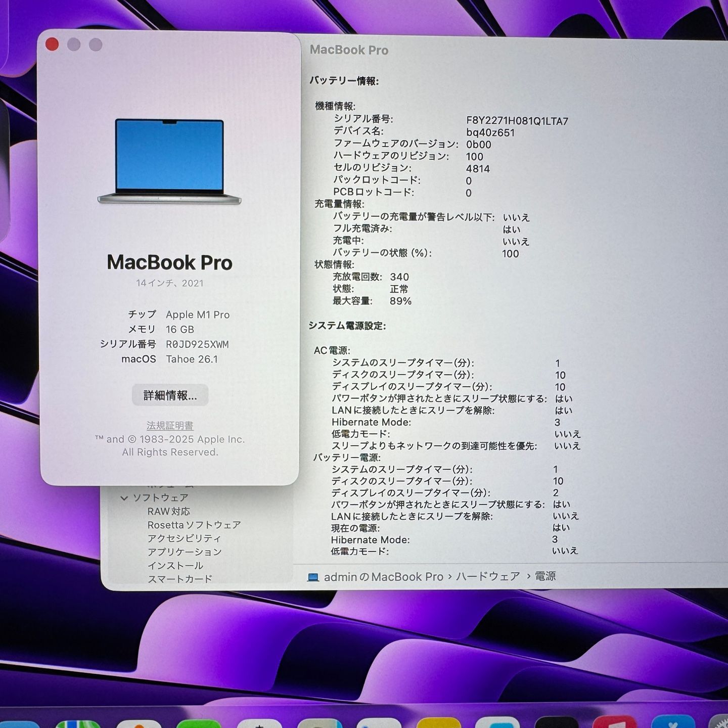
Task: Open the 法規証明書 link
Action: [x=171, y=425]
